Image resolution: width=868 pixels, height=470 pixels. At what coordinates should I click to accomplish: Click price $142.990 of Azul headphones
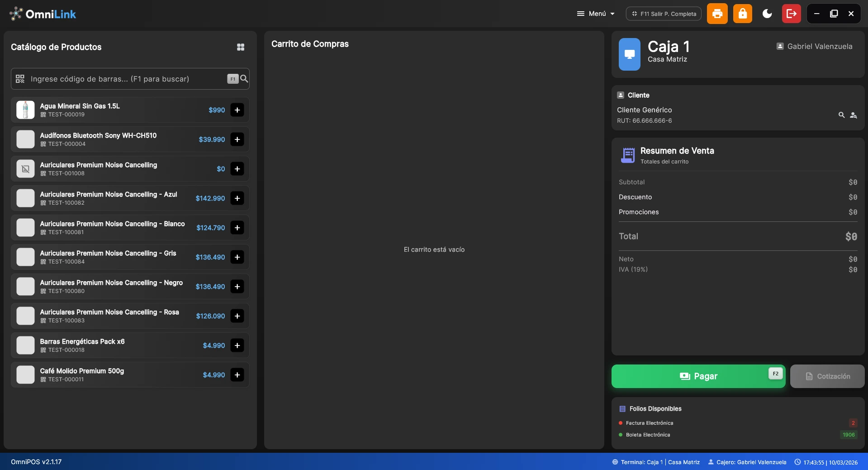[210, 198]
